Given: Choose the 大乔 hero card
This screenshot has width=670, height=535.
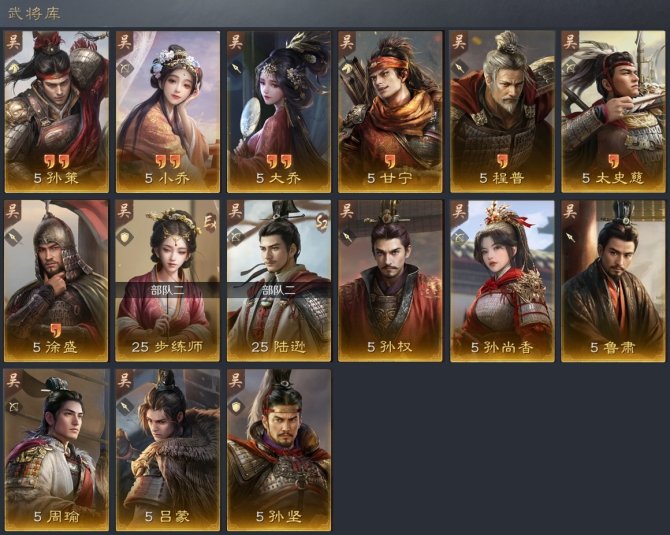Looking at the screenshot, I should 279,112.
